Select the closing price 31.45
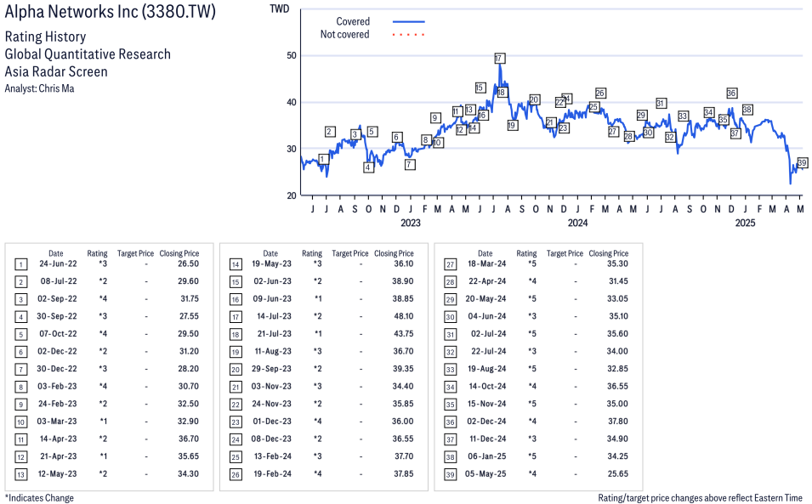Image resolution: width=812 pixels, height=504 pixels. (x=618, y=281)
